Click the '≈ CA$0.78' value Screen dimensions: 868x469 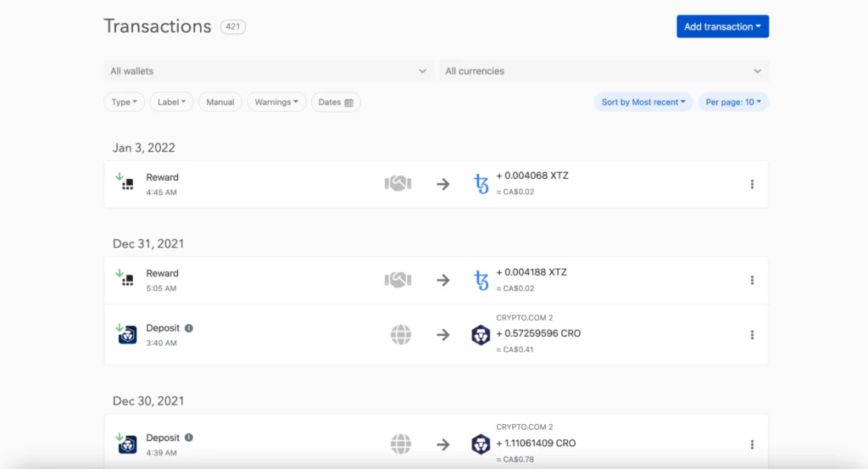click(515, 459)
